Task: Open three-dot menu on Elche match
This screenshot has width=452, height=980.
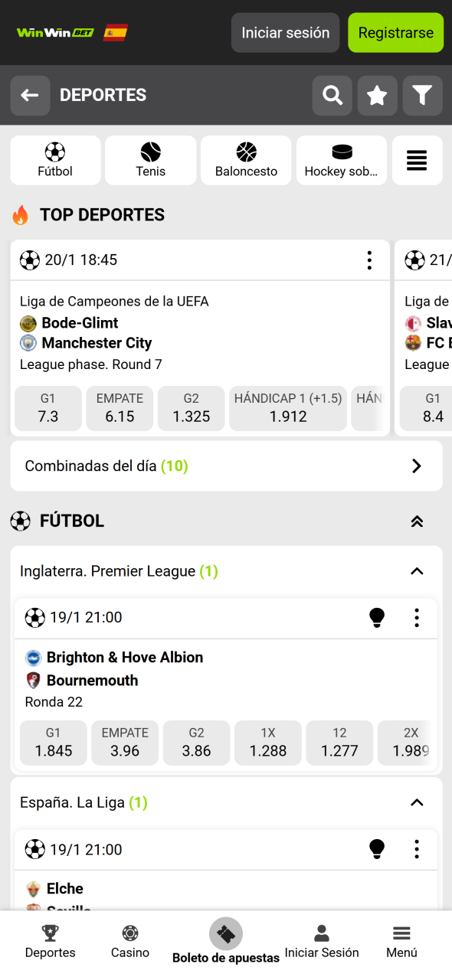Action: 416,849
